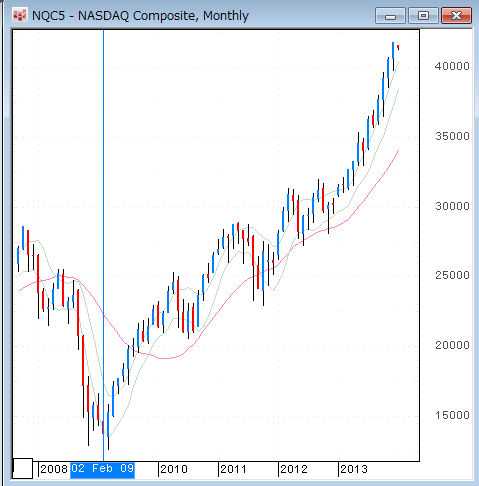Click the chart window icon in title bar

19,15
